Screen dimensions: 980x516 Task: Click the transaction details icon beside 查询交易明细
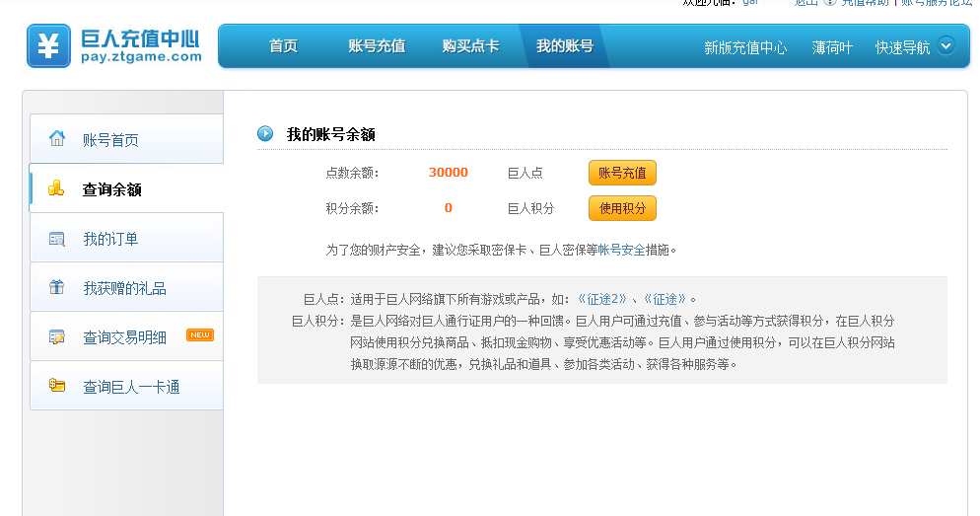click(x=57, y=337)
